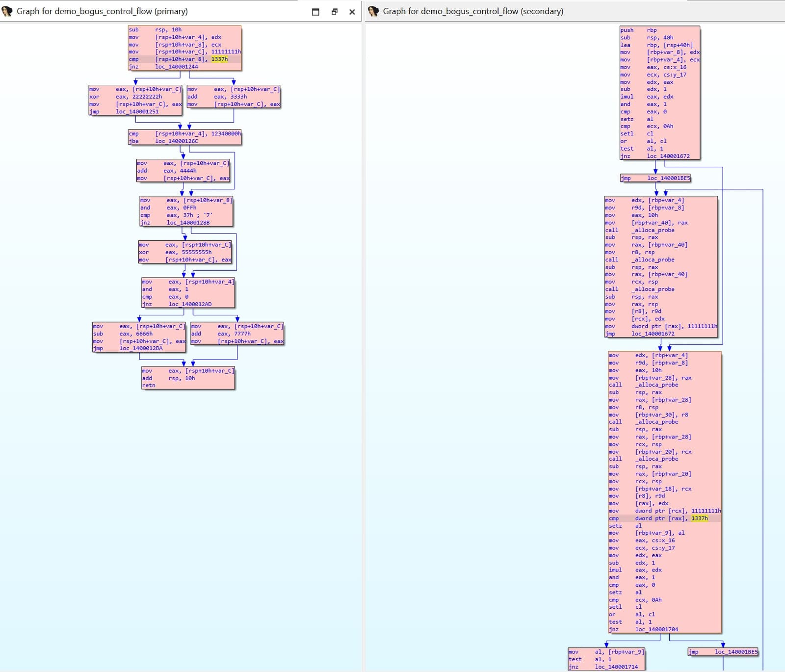
Task: Click 'mov al, [rbp+var_9]' line
Action: coord(606,652)
